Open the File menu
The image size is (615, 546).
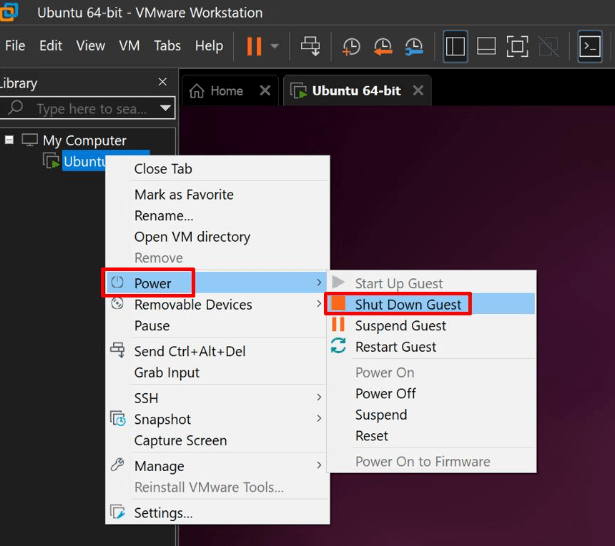15,46
